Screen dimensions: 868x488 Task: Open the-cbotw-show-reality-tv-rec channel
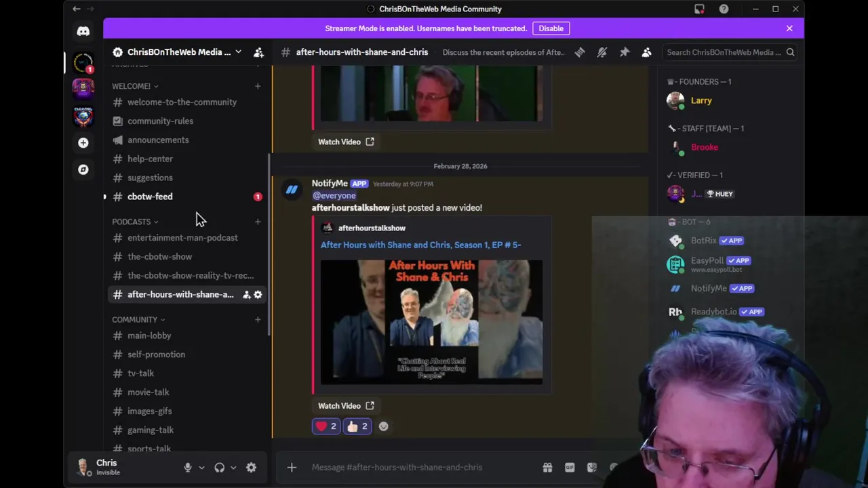click(x=186, y=276)
